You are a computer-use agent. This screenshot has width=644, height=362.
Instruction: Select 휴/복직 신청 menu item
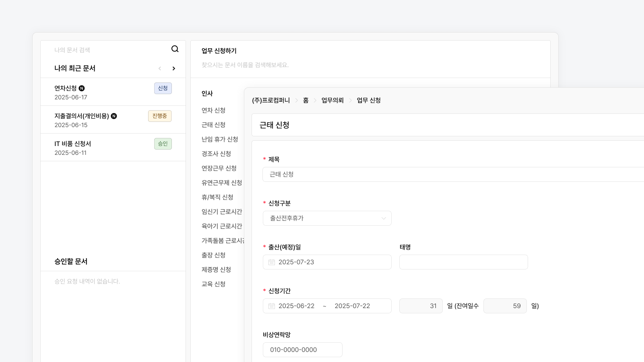coord(217,197)
